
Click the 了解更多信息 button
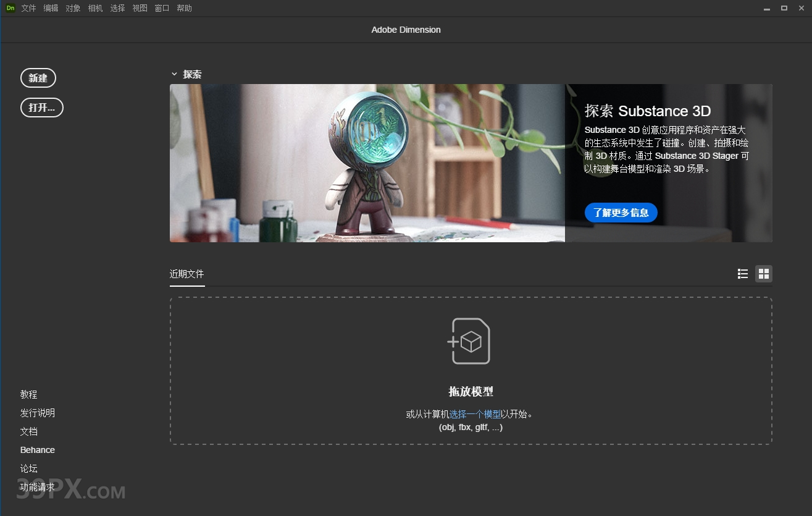(621, 213)
